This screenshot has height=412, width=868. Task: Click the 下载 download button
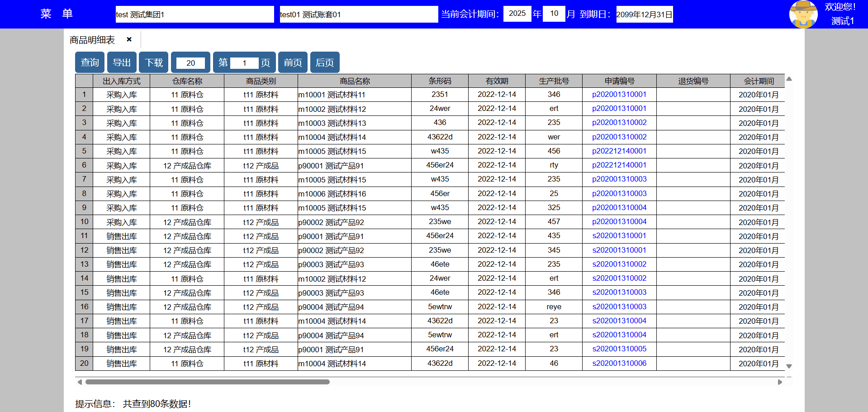click(154, 62)
